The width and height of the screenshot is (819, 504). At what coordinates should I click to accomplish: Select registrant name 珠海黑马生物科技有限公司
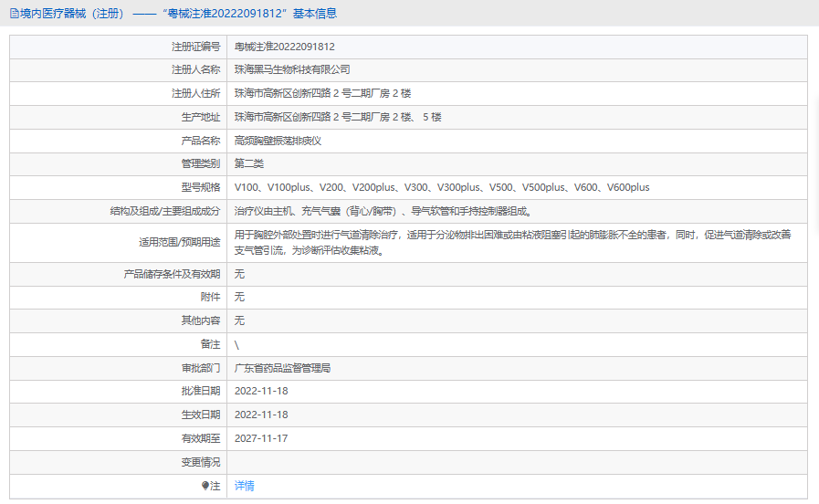click(x=292, y=69)
